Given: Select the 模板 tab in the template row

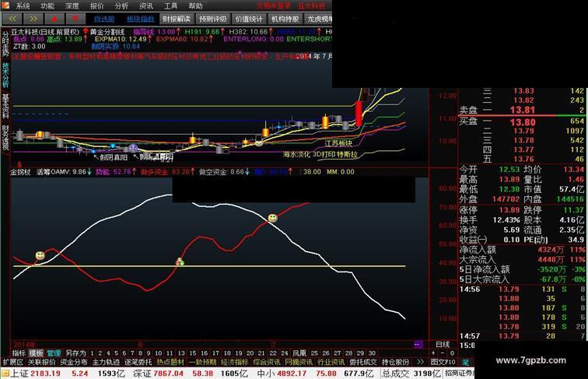Looking at the screenshot, I should click(37, 353).
